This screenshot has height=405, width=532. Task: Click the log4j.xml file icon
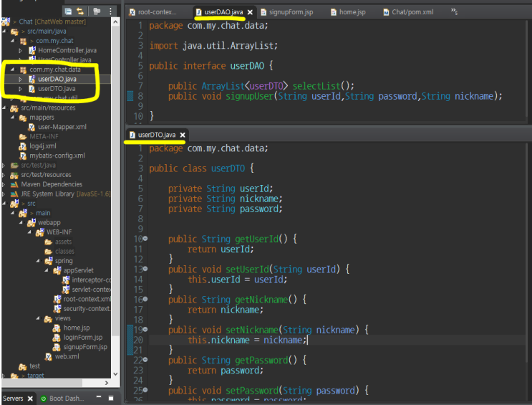pos(23,146)
